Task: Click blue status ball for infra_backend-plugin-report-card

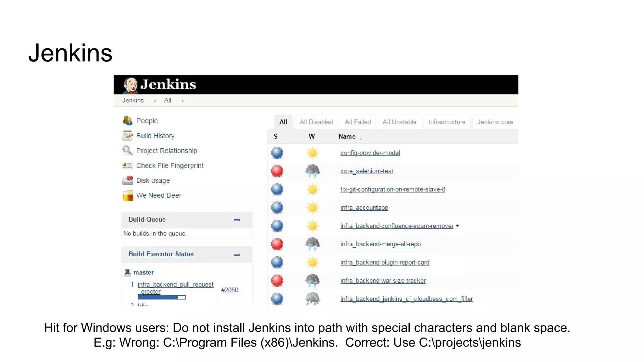Action: [x=277, y=262]
